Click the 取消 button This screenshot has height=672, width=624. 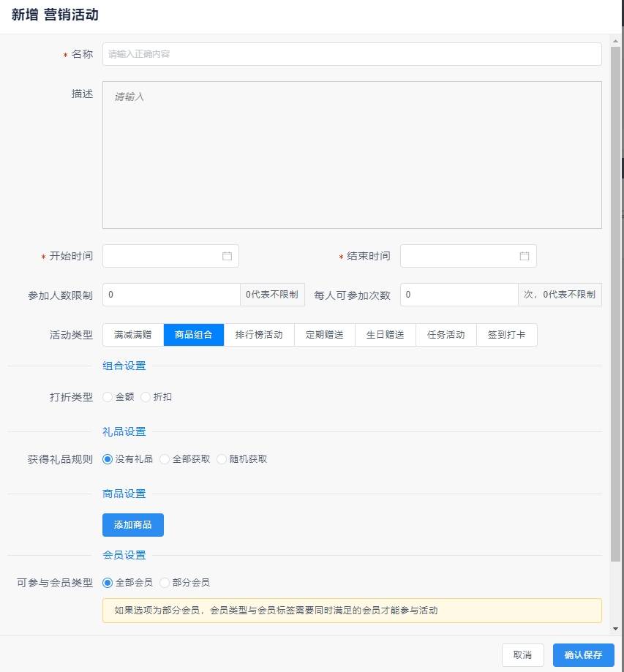(522, 655)
